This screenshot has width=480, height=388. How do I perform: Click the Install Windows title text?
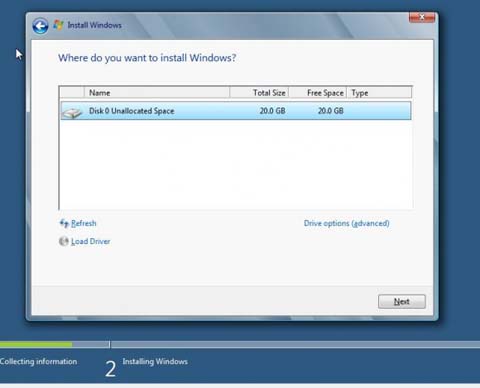(94, 25)
